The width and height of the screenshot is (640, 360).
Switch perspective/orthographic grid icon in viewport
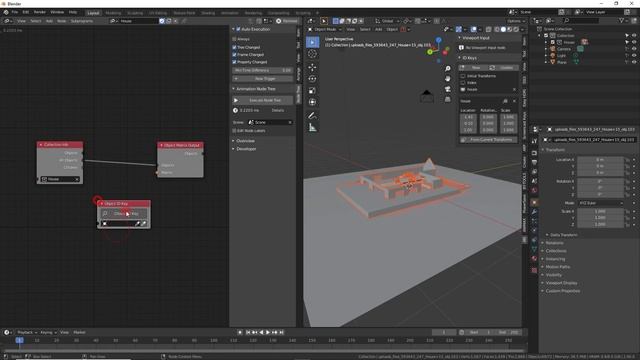point(448,99)
